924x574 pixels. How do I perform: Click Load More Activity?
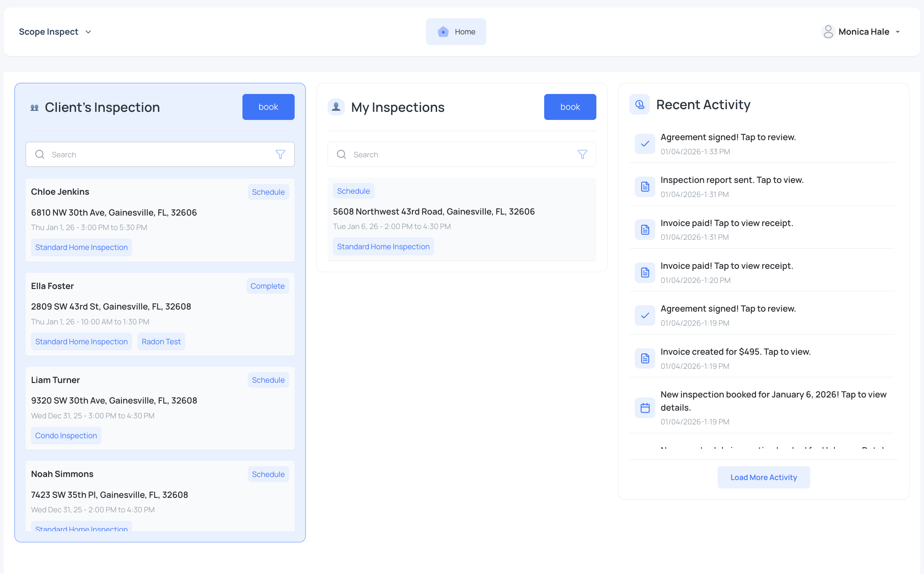tap(763, 477)
